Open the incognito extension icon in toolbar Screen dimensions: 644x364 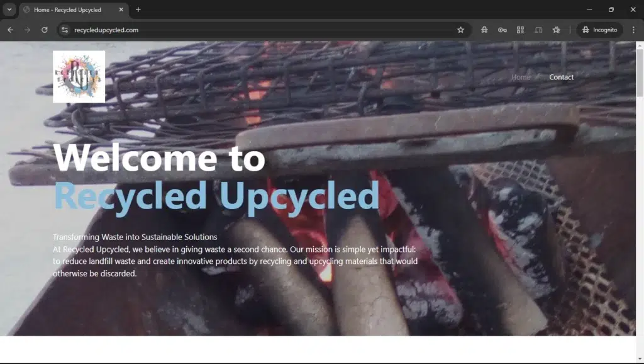[x=484, y=30]
